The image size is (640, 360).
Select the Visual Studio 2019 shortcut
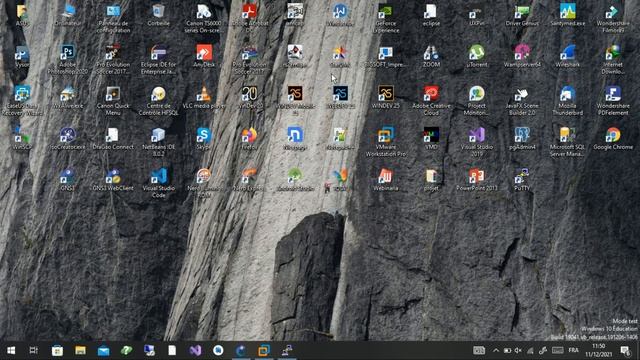tap(476, 142)
